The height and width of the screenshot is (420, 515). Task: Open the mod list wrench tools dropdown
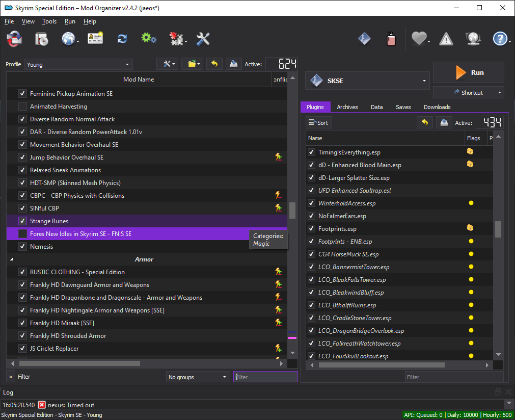click(x=168, y=64)
